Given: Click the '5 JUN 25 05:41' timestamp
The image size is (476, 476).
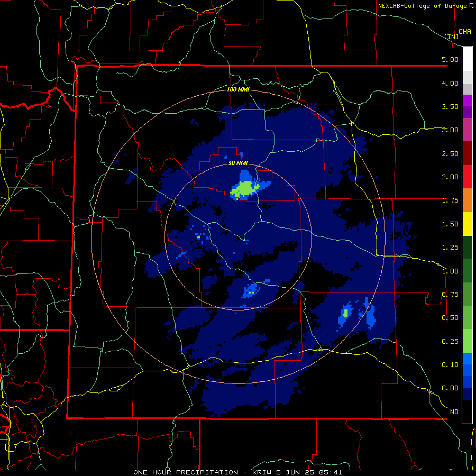Looking at the screenshot, I should pos(309,472).
